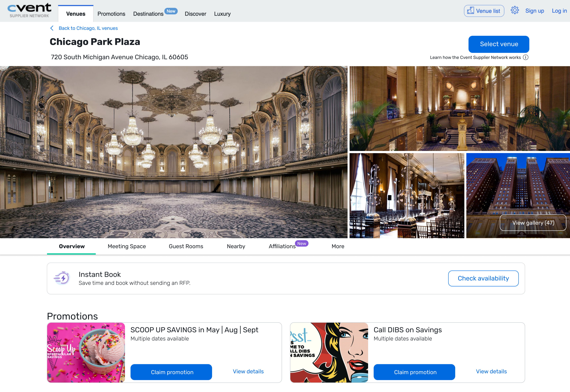Click the Select venue button
Viewport: 570px width, 392px height.
pyautogui.click(x=499, y=44)
